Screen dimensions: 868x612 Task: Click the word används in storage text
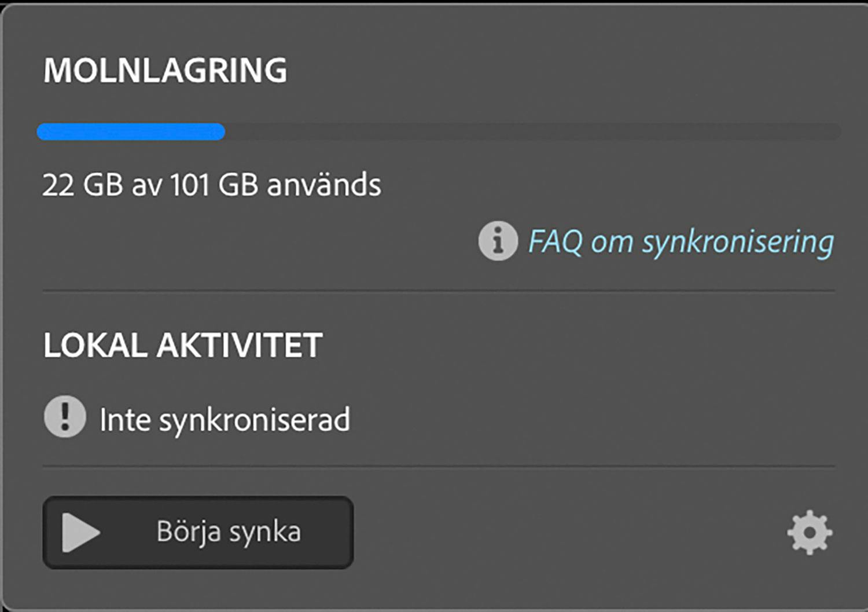pyautogui.click(x=324, y=185)
